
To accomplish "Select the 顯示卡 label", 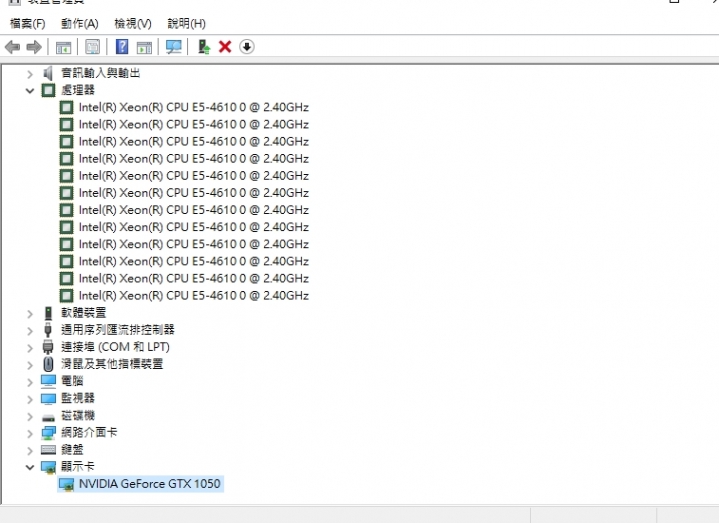I will 78,467.
